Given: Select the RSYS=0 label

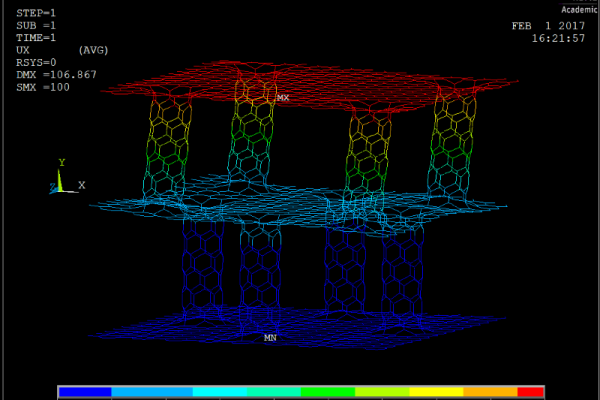Looking at the screenshot, I should (39, 62).
